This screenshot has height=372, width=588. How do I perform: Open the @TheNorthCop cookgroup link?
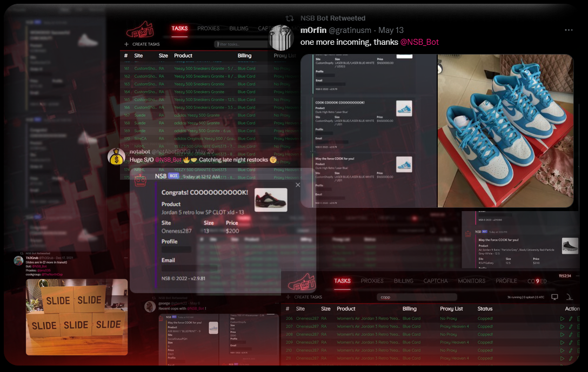(52, 274)
